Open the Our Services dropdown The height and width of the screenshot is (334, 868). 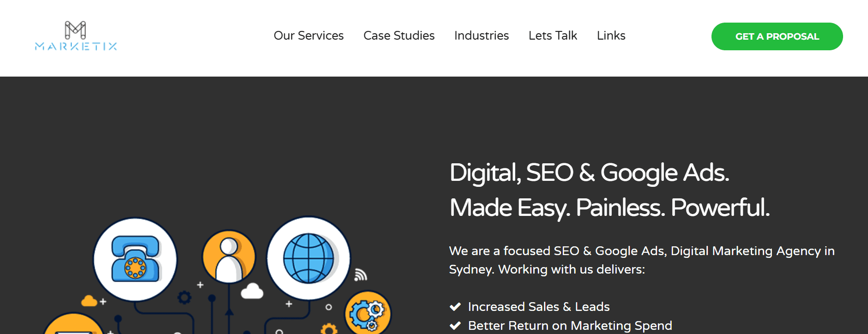(308, 36)
